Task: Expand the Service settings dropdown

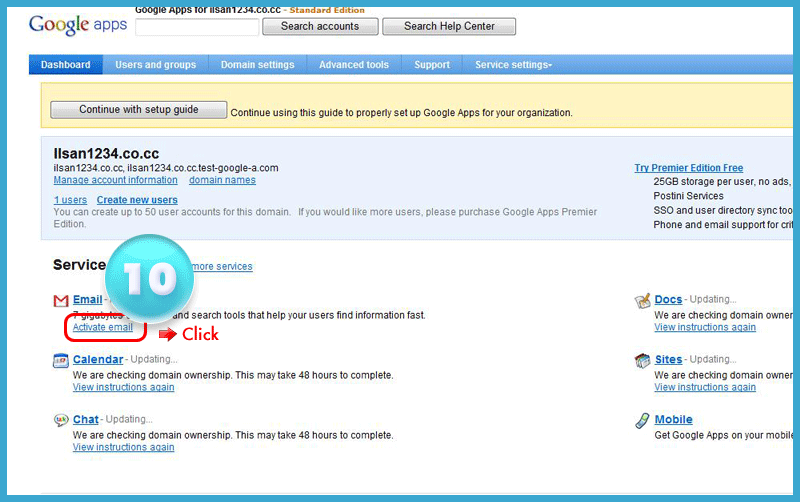Action: coord(513,65)
